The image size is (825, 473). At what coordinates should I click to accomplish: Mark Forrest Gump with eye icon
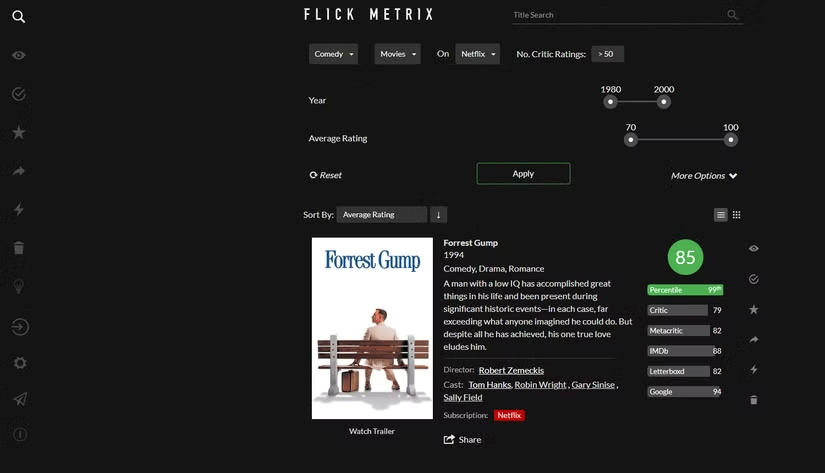[x=754, y=248]
